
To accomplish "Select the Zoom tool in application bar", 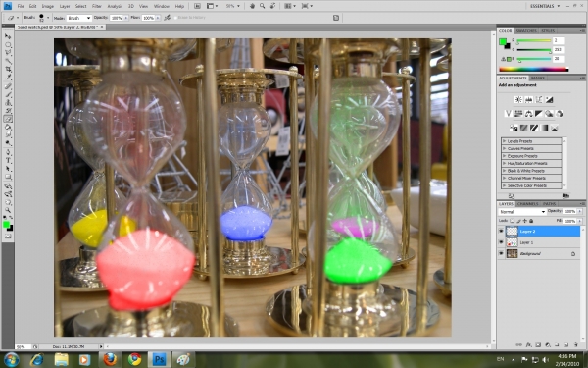I will 262,6.
